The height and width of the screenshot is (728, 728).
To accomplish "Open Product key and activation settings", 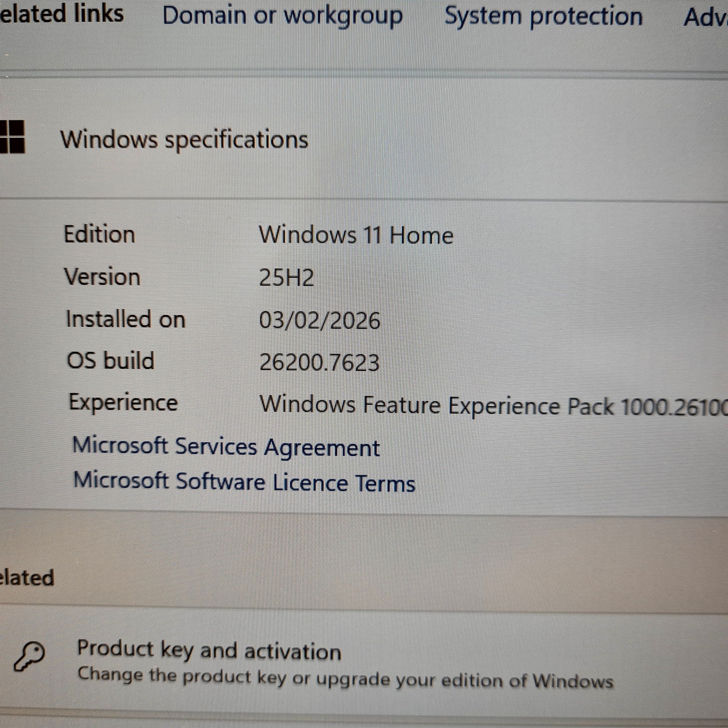I will coord(364,663).
